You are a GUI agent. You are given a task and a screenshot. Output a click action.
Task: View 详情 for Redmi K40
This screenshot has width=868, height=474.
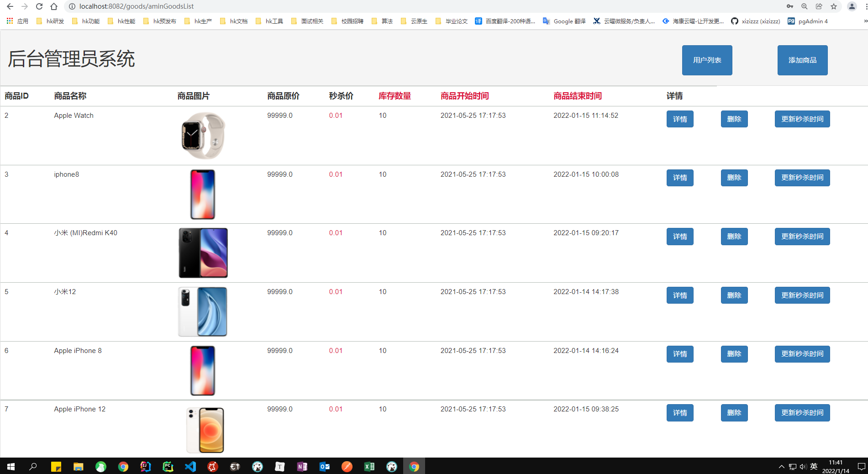point(680,237)
